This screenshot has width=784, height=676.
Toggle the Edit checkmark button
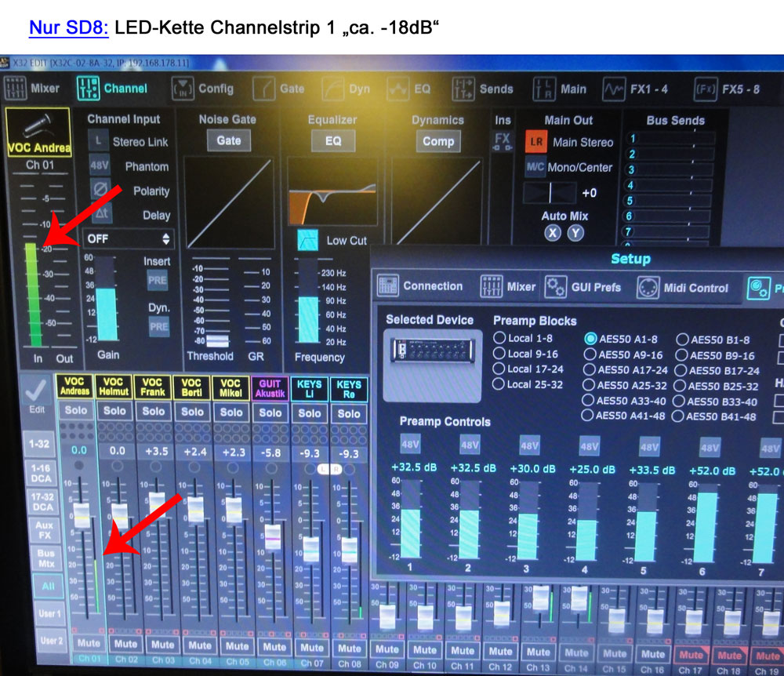tap(36, 394)
